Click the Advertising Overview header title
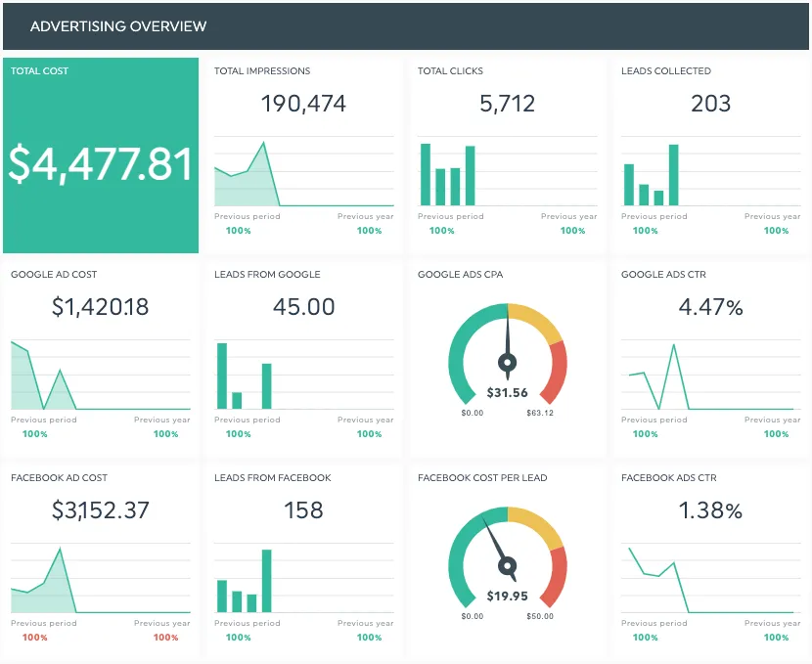Screen dimensions: 812x664 (118, 25)
